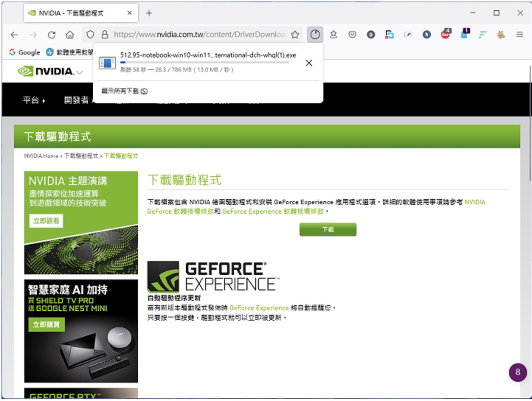Click the green 下載 download button
Viewport: 532px width, 401px height.
[328, 230]
